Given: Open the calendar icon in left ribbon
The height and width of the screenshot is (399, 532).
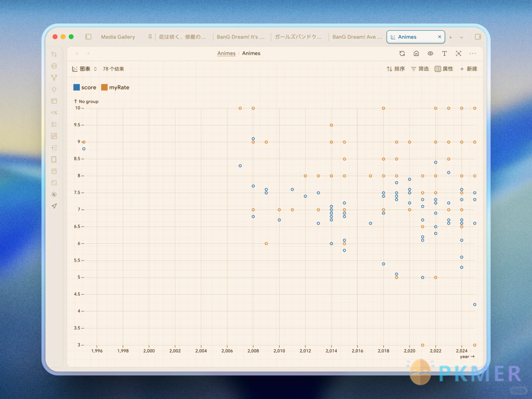Looking at the screenshot, I should coord(54,171).
